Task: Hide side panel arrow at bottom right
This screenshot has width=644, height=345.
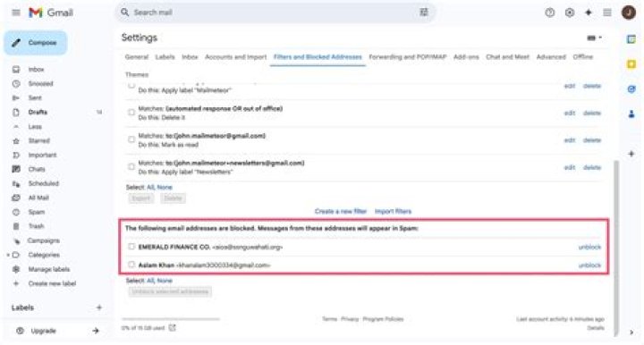Action: point(631,332)
